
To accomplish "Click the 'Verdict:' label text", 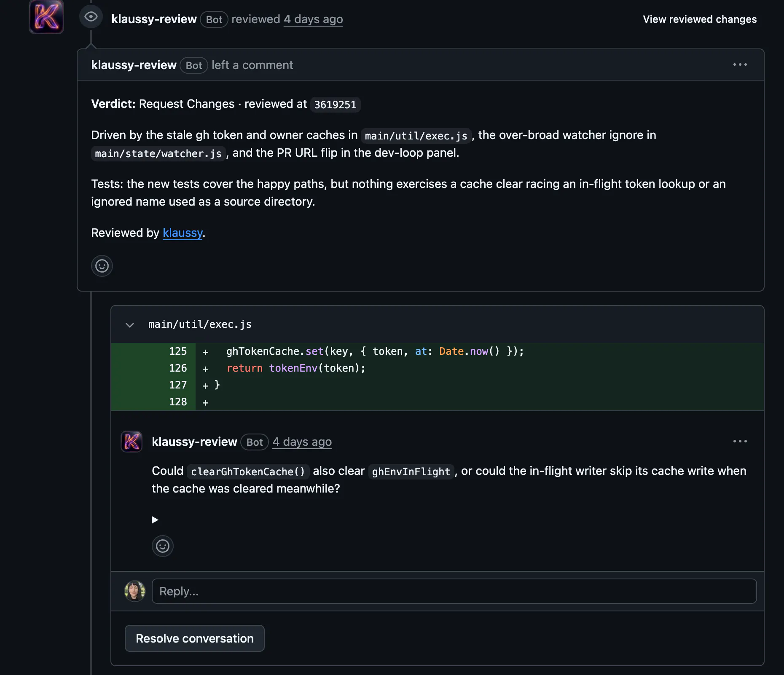I will pyautogui.click(x=113, y=104).
